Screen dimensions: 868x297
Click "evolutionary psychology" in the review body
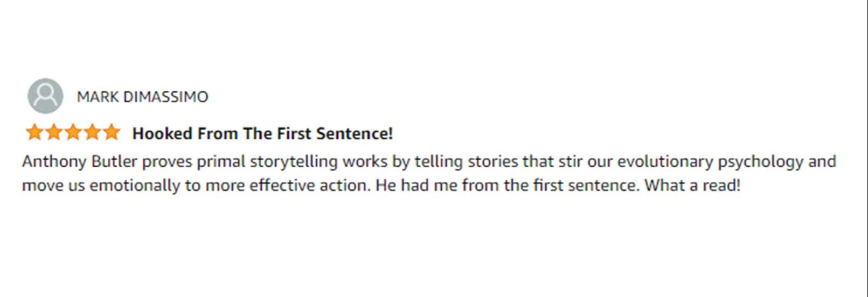click(710, 162)
